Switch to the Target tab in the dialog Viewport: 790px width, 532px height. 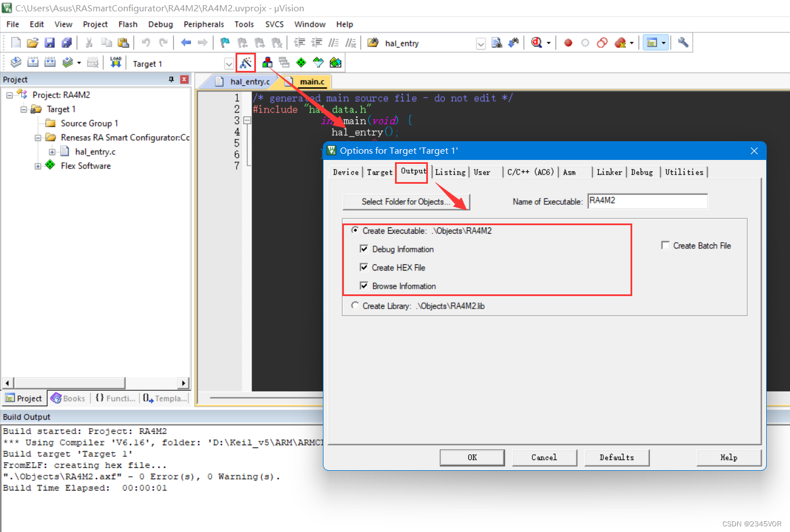pos(380,172)
